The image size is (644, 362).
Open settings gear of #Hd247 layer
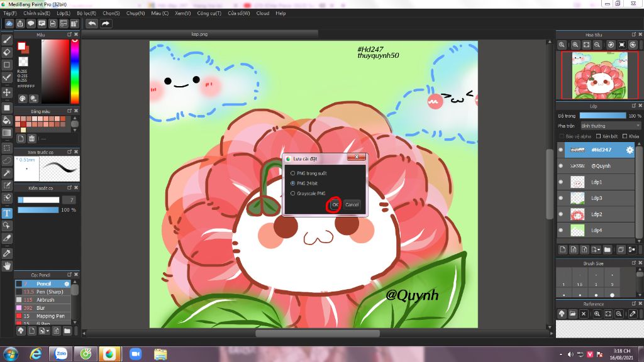pos(629,150)
